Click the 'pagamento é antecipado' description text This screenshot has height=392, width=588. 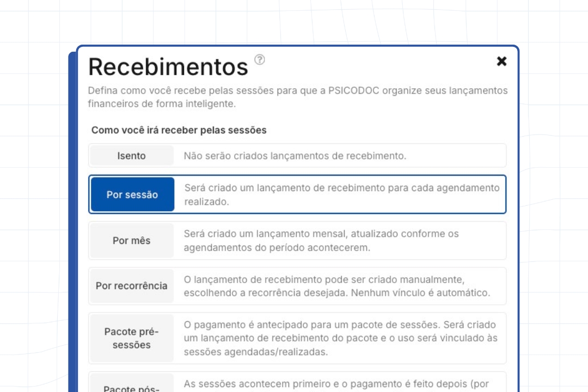click(340, 338)
